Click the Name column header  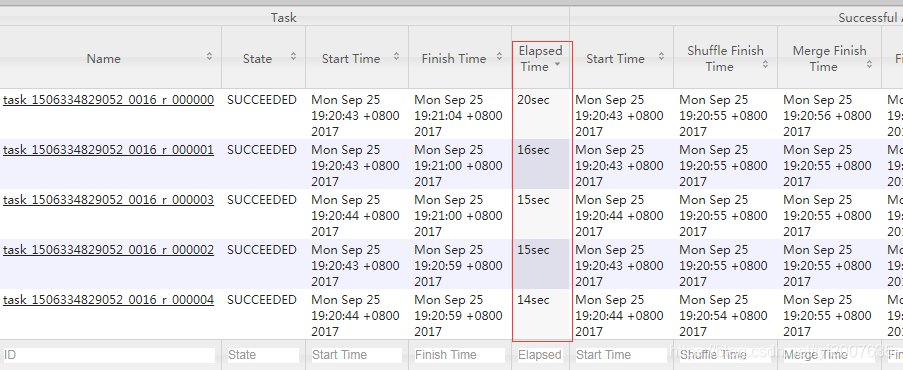(x=111, y=57)
